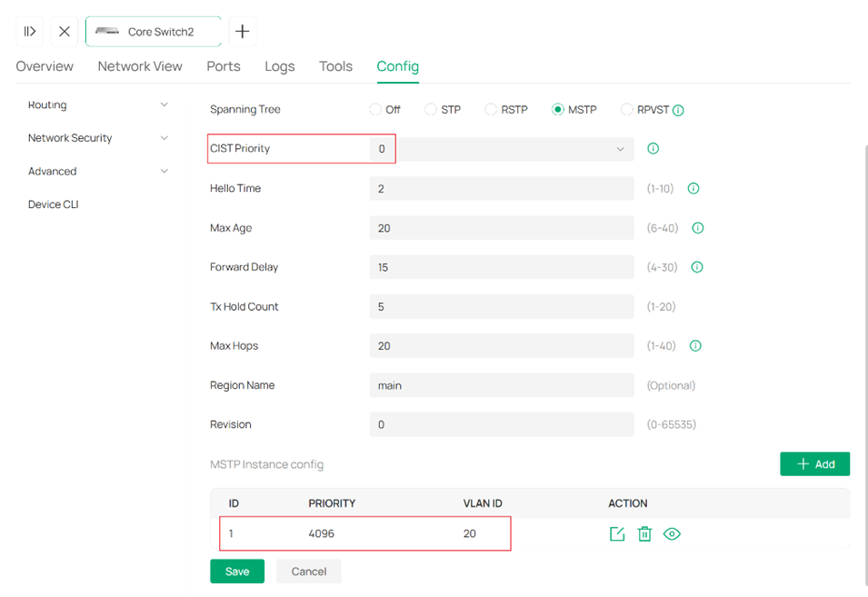Switch to the Network View tab
The width and height of the screenshot is (868, 597).
(140, 66)
